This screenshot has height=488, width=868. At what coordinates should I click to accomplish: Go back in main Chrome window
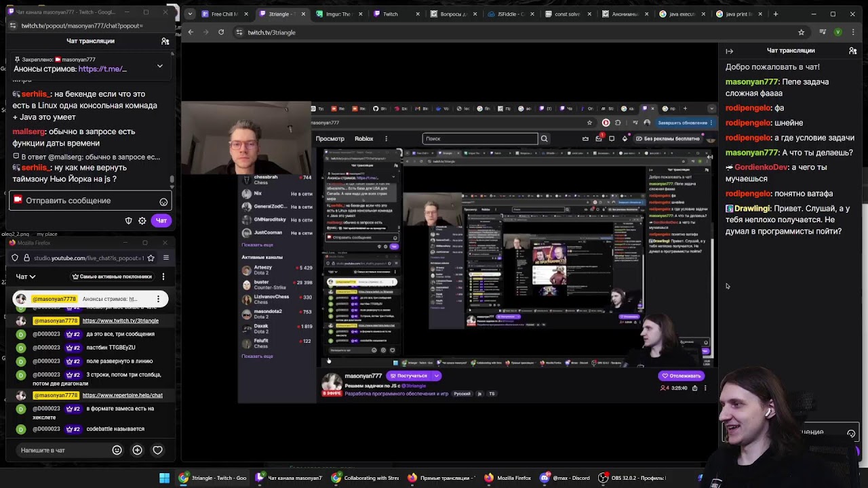191,32
